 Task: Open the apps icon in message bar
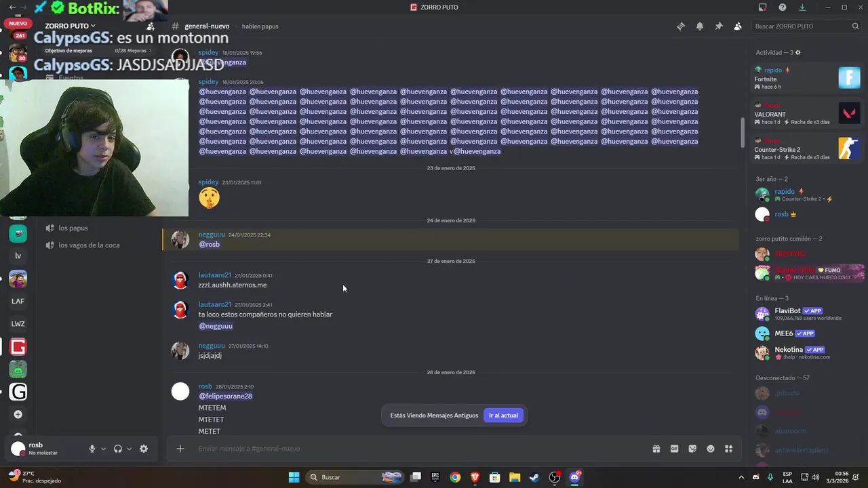click(729, 449)
